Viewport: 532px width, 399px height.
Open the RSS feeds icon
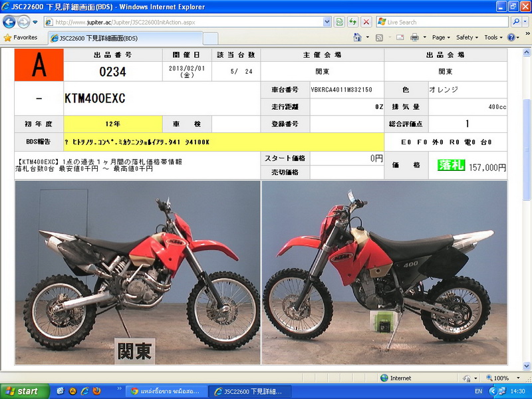point(379,38)
